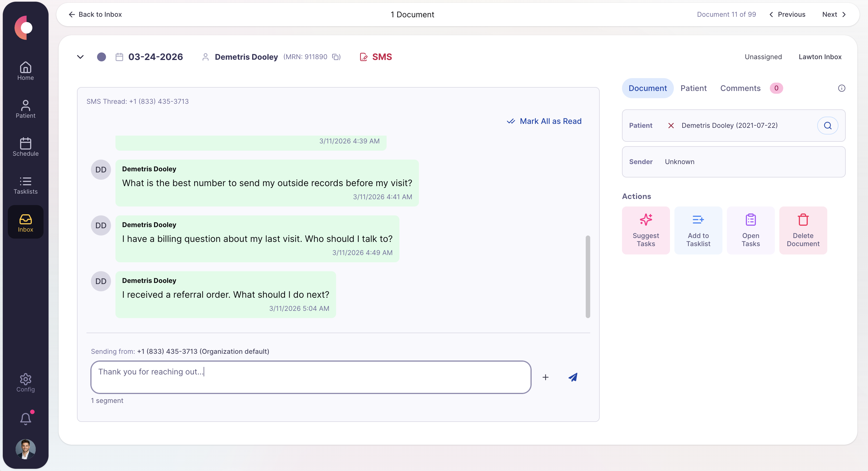
Task: Switch to the Patient tab
Action: [x=693, y=88]
